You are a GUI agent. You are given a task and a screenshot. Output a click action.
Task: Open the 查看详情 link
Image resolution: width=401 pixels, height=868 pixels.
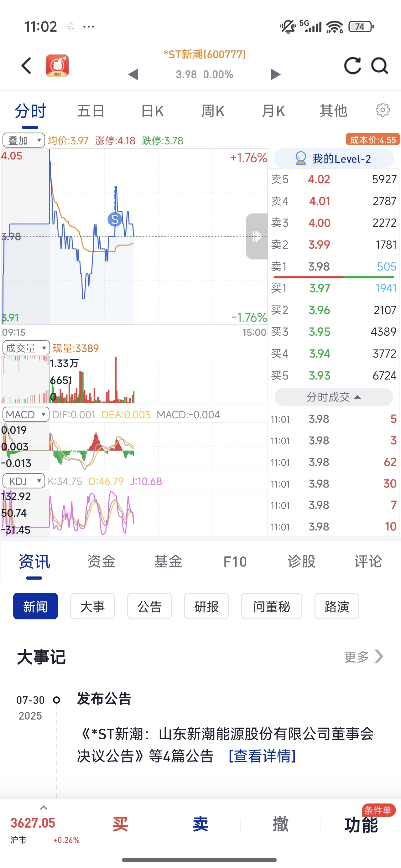262,756
